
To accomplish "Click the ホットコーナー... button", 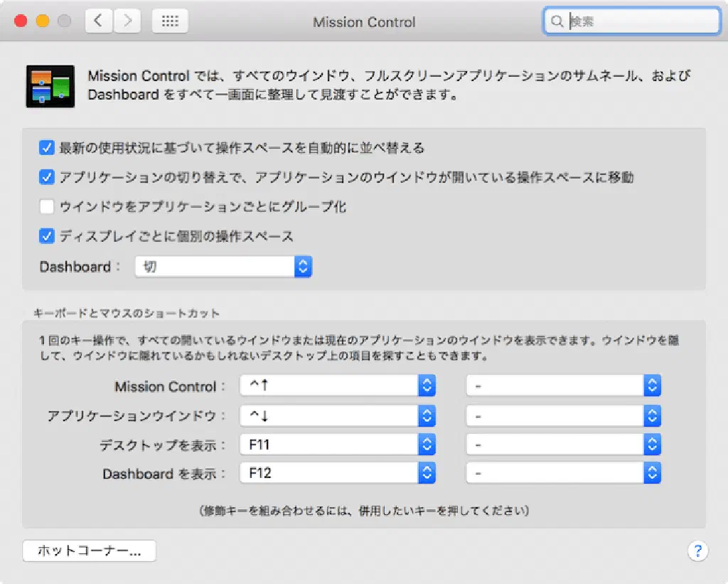I will click(90, 551).
